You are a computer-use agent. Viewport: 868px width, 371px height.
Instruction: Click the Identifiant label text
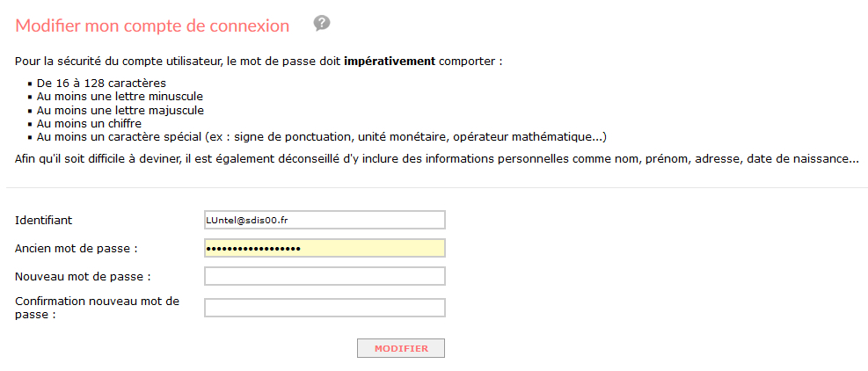44,221
